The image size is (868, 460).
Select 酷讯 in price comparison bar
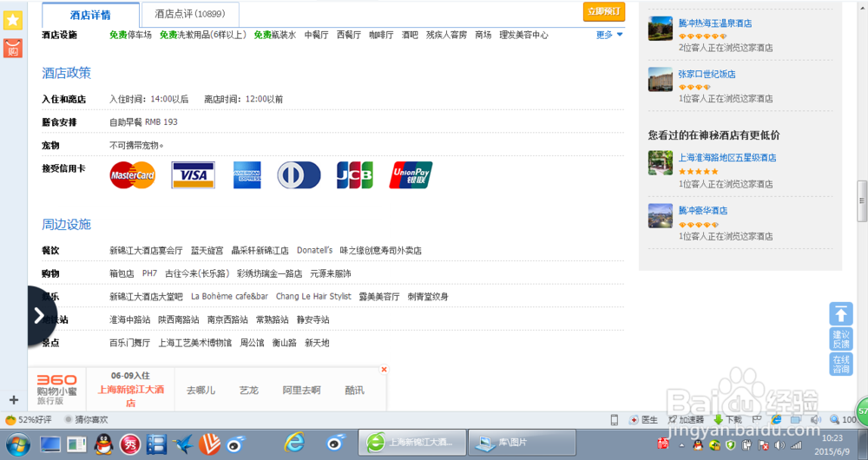354,391
